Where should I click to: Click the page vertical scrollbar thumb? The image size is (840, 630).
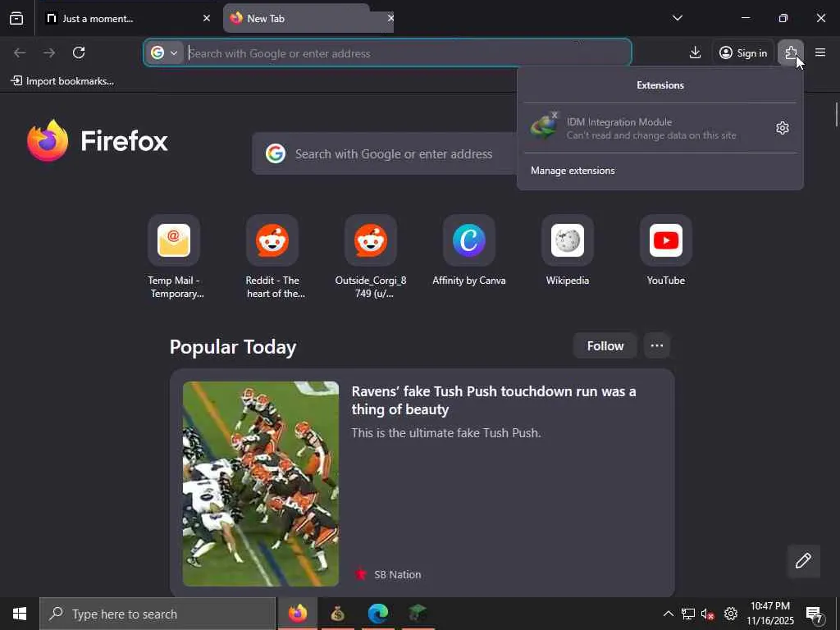[x=836, y=114]
